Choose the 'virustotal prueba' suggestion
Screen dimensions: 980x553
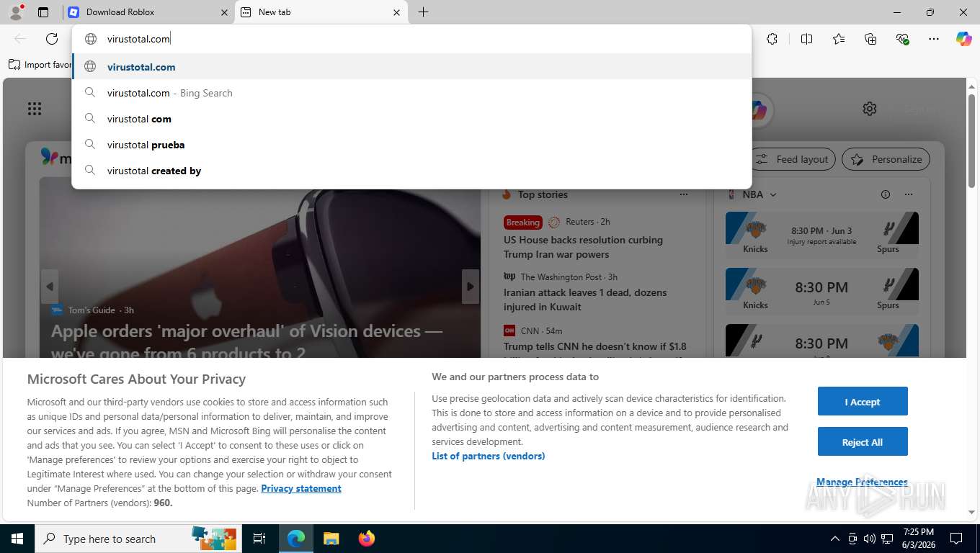[411, 145]
